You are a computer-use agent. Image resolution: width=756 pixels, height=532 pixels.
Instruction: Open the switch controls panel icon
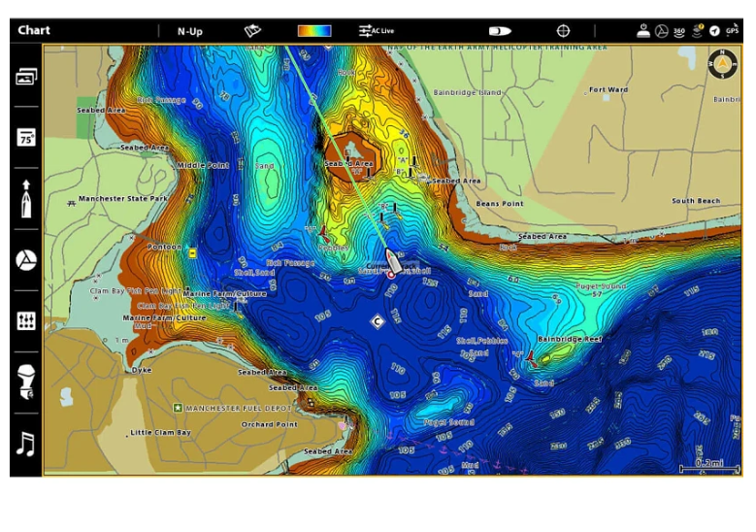[x=26, y=321]
